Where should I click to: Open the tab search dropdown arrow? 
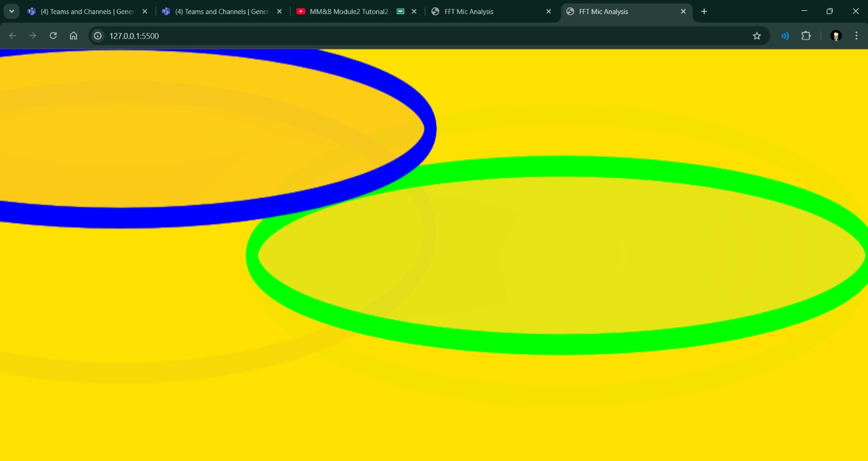pos(11,11)
